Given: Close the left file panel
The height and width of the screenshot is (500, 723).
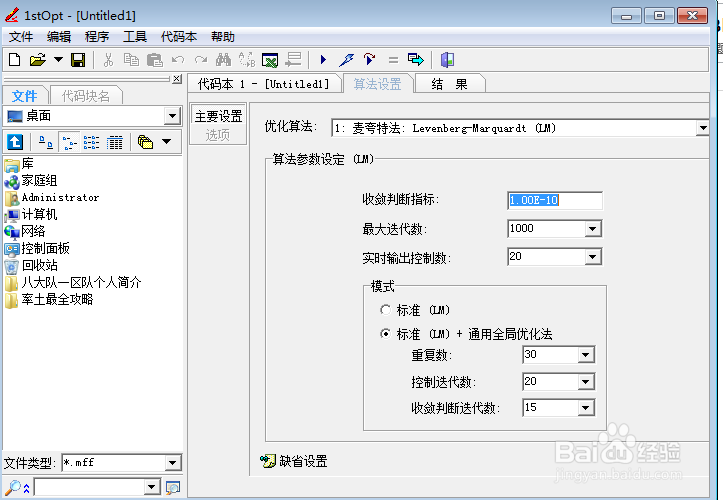Looking at the screenshot, I should coord(177,79).
